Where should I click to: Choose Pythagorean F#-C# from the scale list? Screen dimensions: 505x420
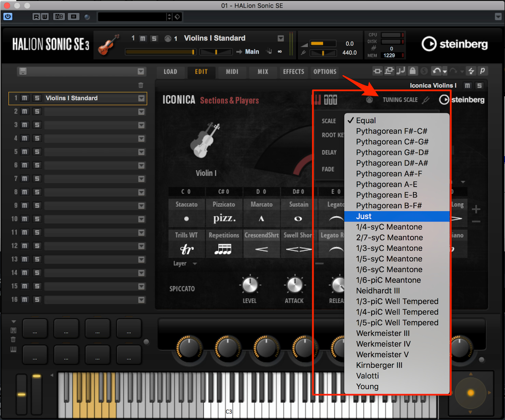[x=397, y=131]
